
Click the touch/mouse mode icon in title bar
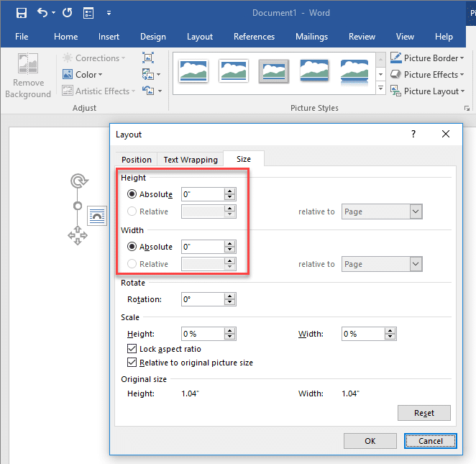[88, 13]
